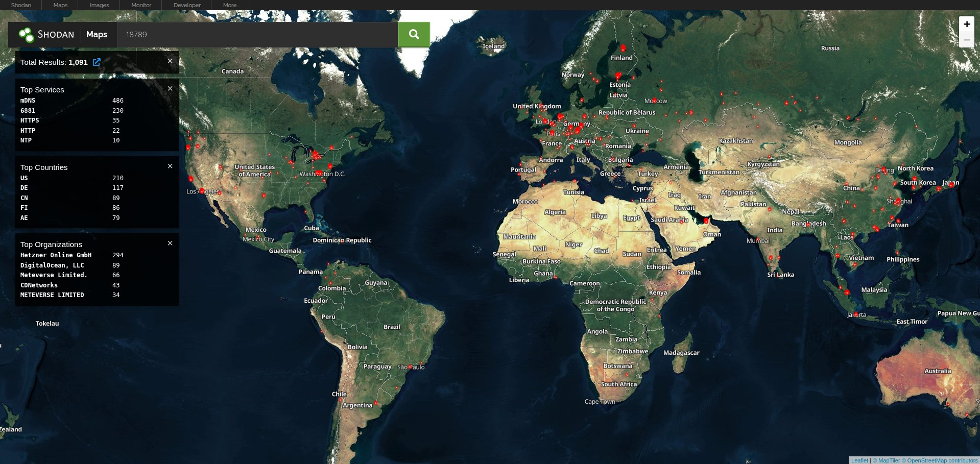
Task: Dismiss the Total Results panel
Action: coord(170,61)
